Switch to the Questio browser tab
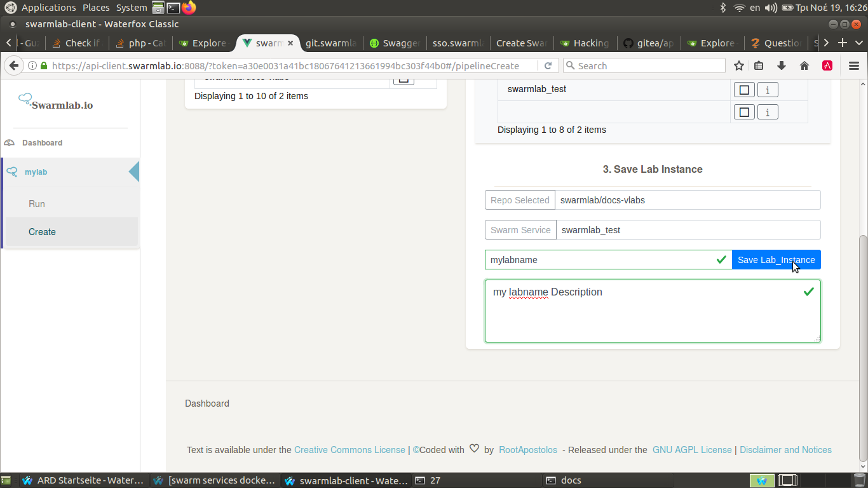This screenshot has height=488, width=868. [x=775, y=43]
